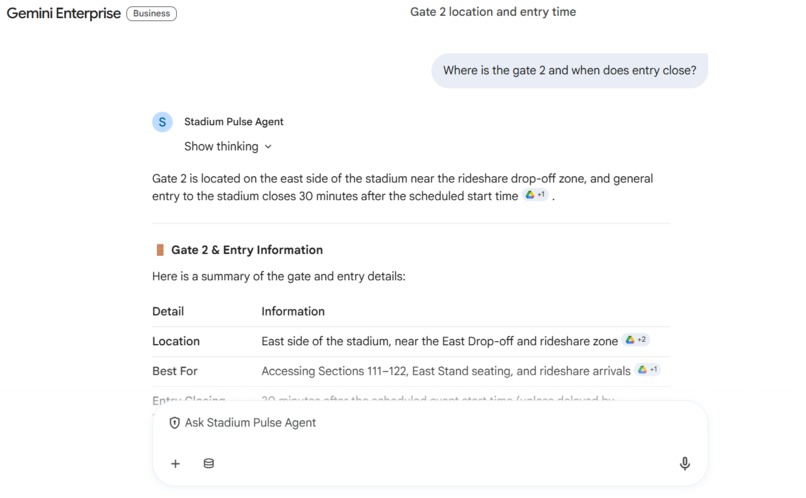Select the user question message bubble

570,70
